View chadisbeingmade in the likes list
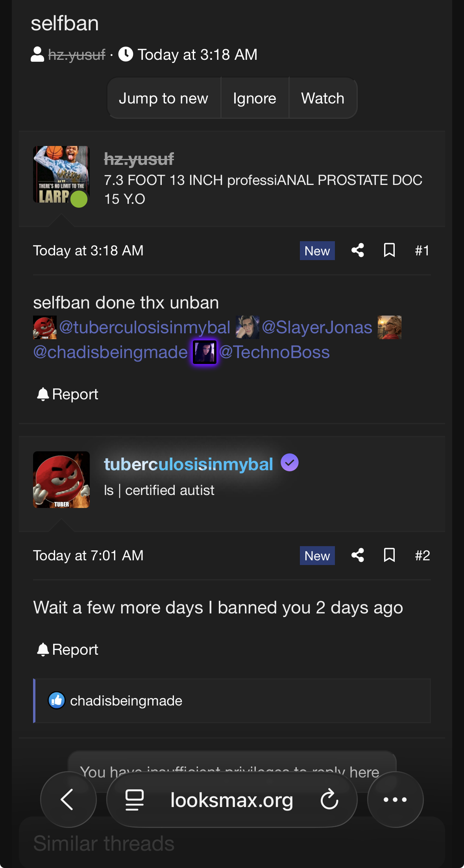Viewport: 464px width, 868px height. (x=126, y=701)
